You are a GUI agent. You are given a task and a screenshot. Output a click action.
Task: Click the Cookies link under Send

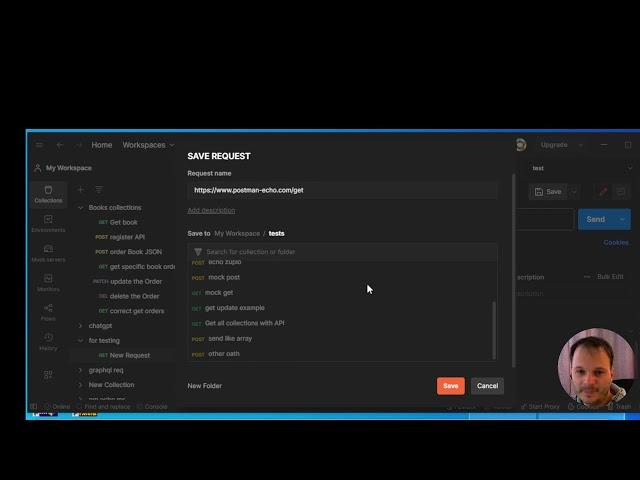616,242
